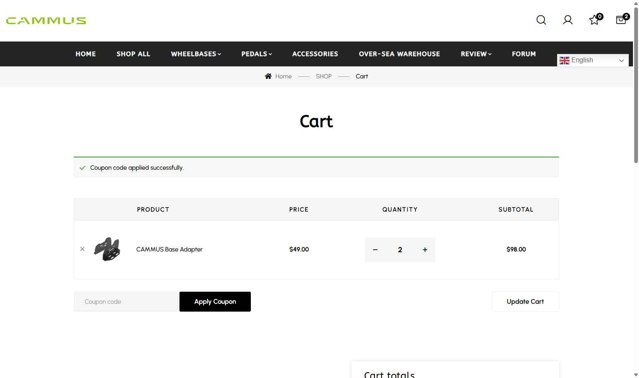The image size is (639, 378).
Task: Open FORUM menu item
Action: click(524, 54)
